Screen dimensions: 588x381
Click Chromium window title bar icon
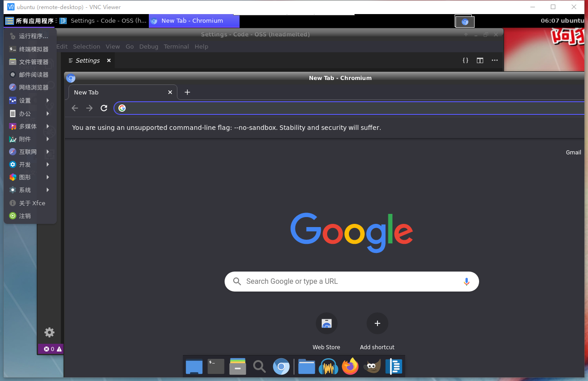click(71, 78)
